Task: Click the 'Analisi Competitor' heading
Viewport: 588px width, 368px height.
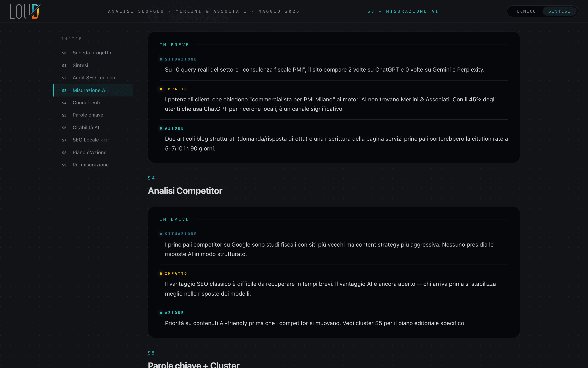Action: tap(185, 191)
